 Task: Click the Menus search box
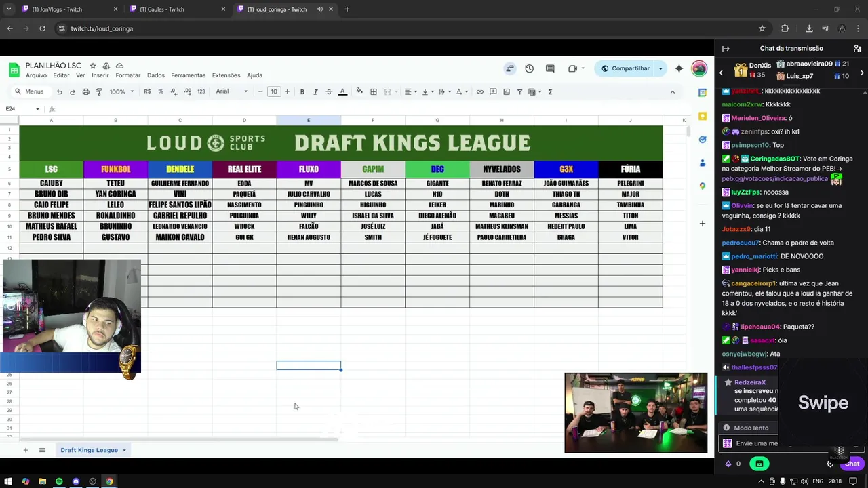30,91
